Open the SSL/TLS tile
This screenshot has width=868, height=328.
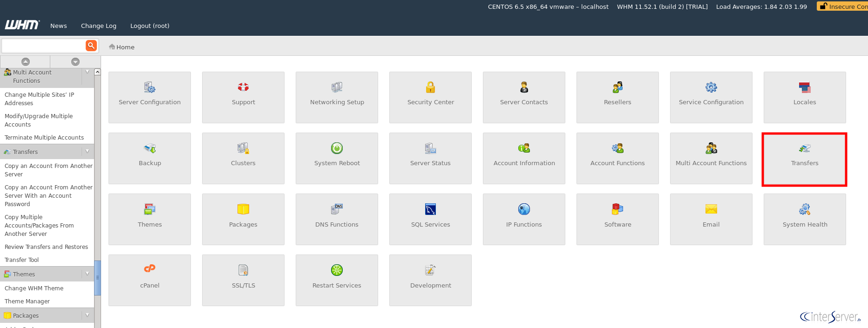(243, 280)
